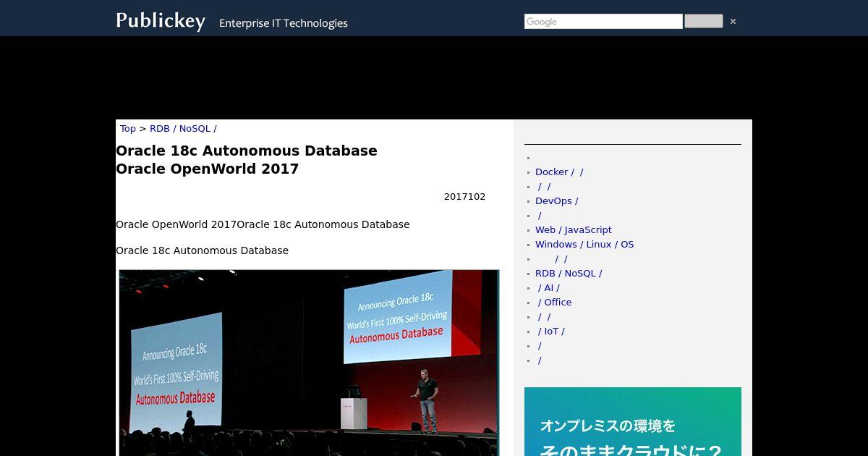View the Oracle 18c keynote stage photo
Image resolution: width=868 pixels, height=456 pixels.
(309, 363)
